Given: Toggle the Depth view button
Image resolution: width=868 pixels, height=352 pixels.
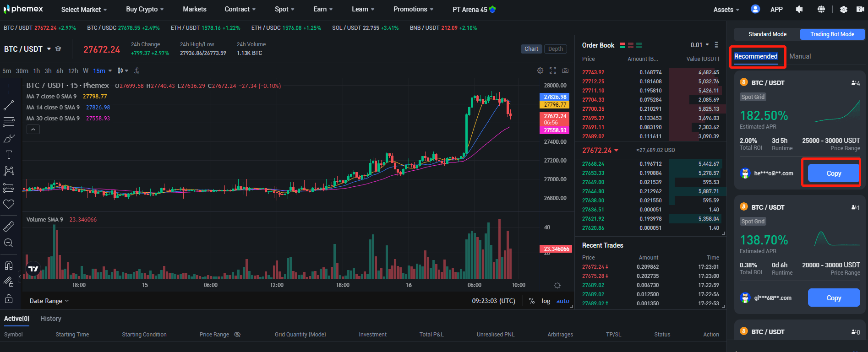Looking at the screenshot, I should (x=556, y=49).
